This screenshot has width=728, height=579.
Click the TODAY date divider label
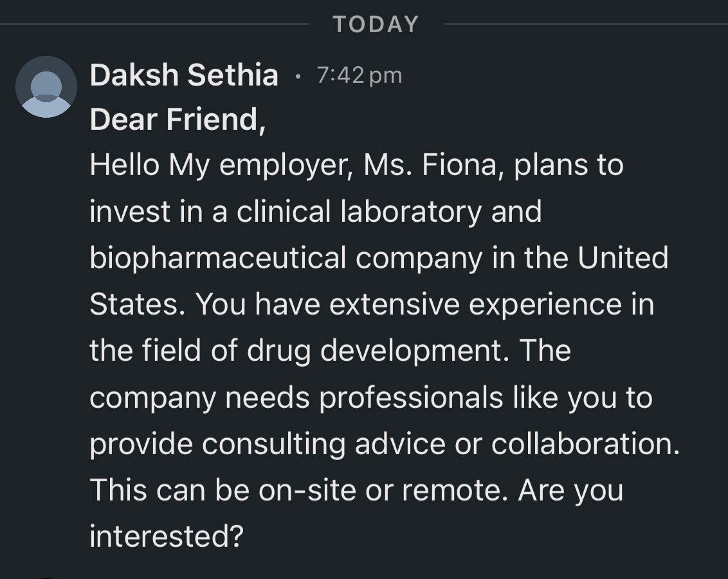[x=376, y=24]
